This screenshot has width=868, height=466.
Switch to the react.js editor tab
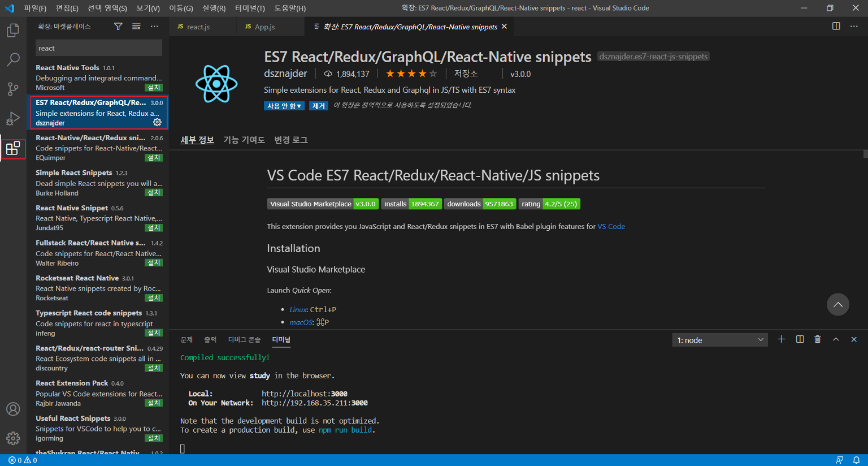point(203,27)
